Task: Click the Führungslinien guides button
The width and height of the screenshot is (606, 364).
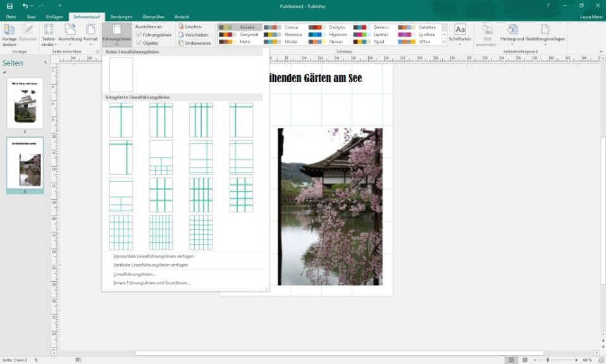Action: (117, 35)
